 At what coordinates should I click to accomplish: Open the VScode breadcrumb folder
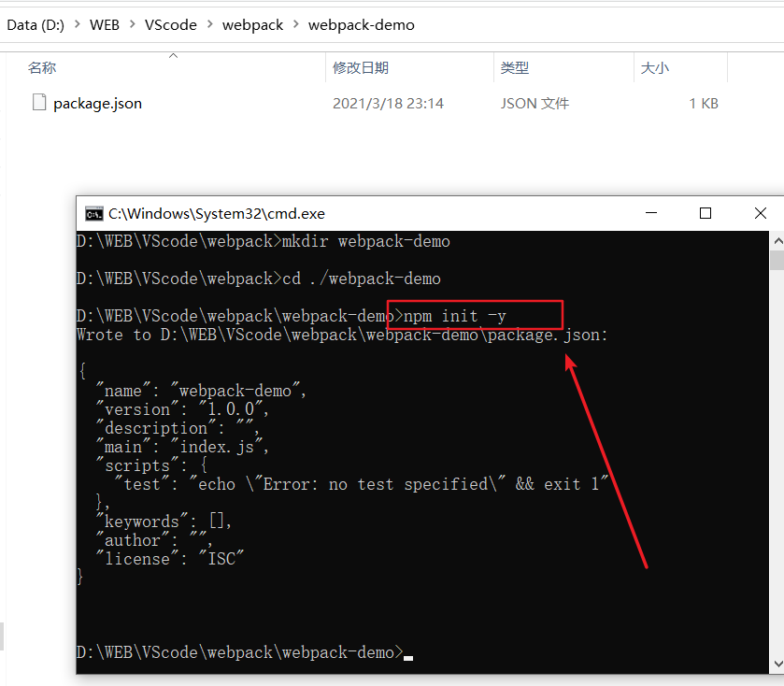pyautogui.click(x=171, y=25)
